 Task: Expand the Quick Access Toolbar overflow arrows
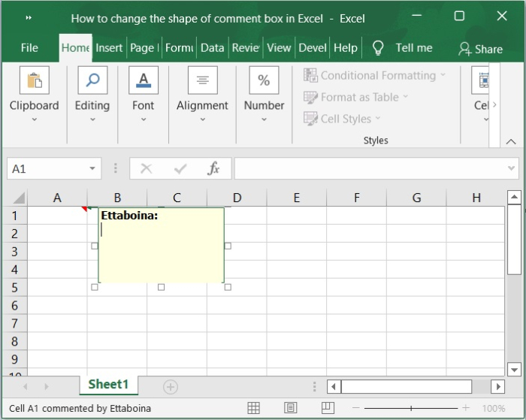29,18
